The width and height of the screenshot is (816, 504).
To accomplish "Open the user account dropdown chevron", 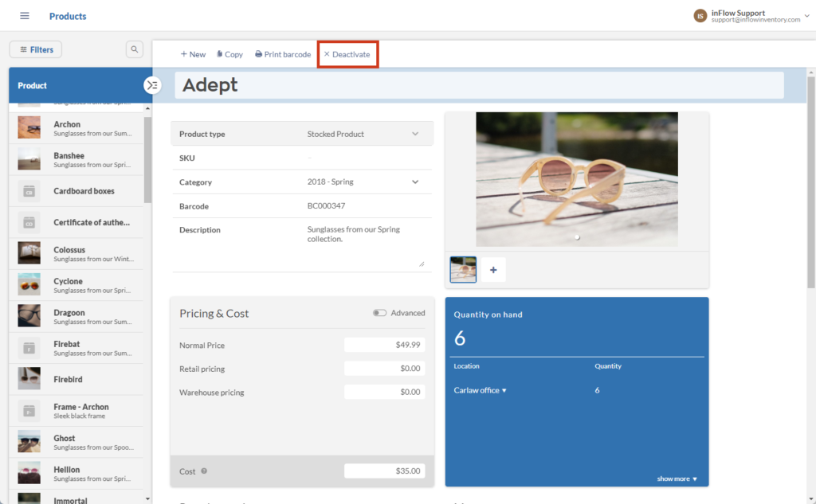I will pos(806,16).
